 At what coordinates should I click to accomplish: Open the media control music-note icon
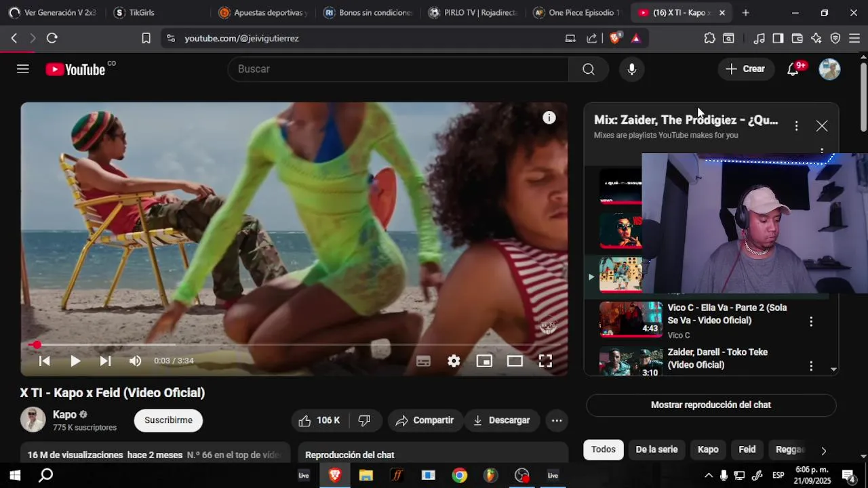pyautogui.click(x=759, y=39)
